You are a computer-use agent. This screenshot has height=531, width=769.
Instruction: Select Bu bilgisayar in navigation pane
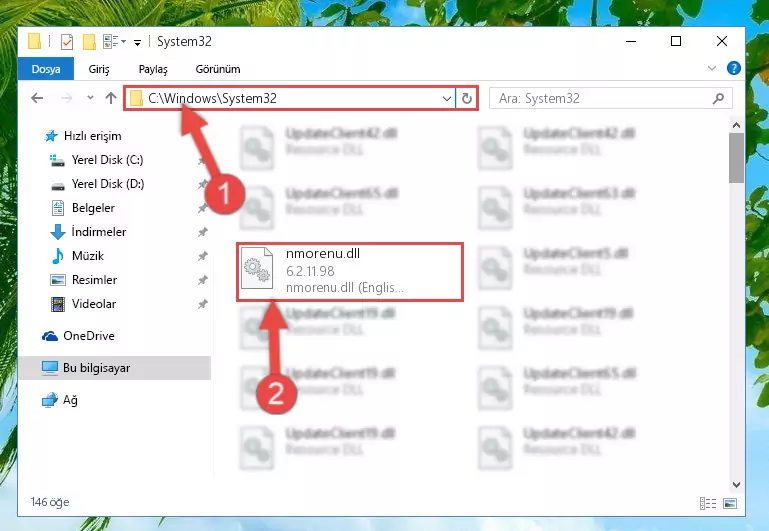pyautogui.click(x=115, y=368)
